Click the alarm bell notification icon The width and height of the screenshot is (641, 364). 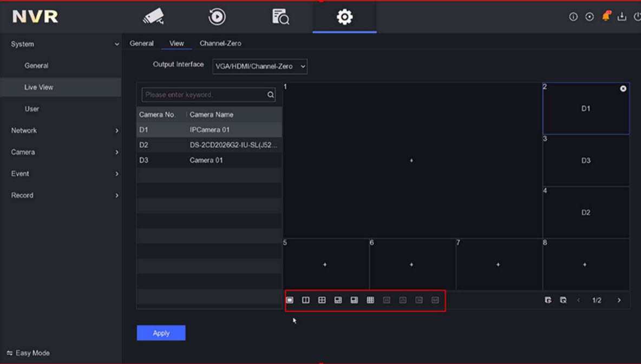606,17
